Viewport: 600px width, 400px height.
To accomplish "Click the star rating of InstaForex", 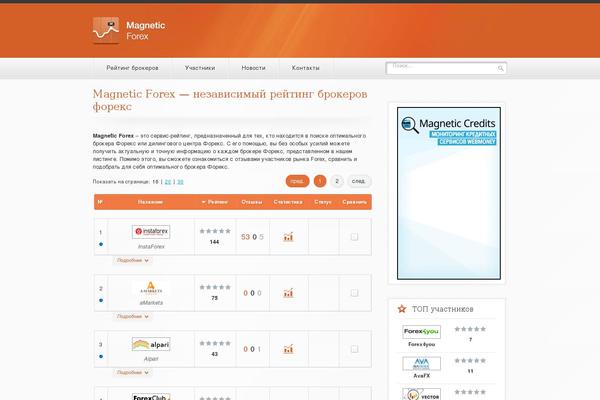I will tap(215, 231).
